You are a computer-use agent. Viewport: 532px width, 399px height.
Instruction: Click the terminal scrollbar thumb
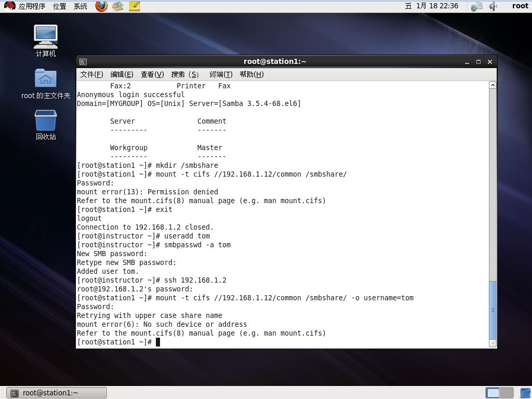tap(493, 310)
